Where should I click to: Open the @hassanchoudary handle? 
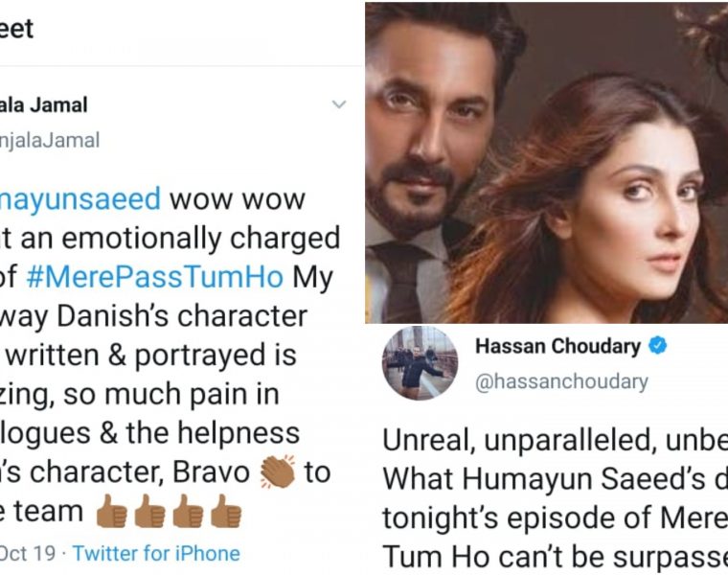[561, 381]
